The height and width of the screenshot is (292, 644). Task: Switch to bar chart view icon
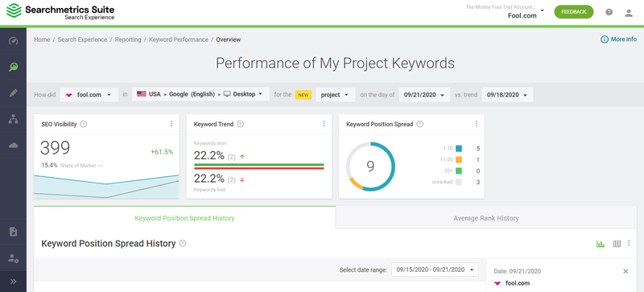(601, 244)
